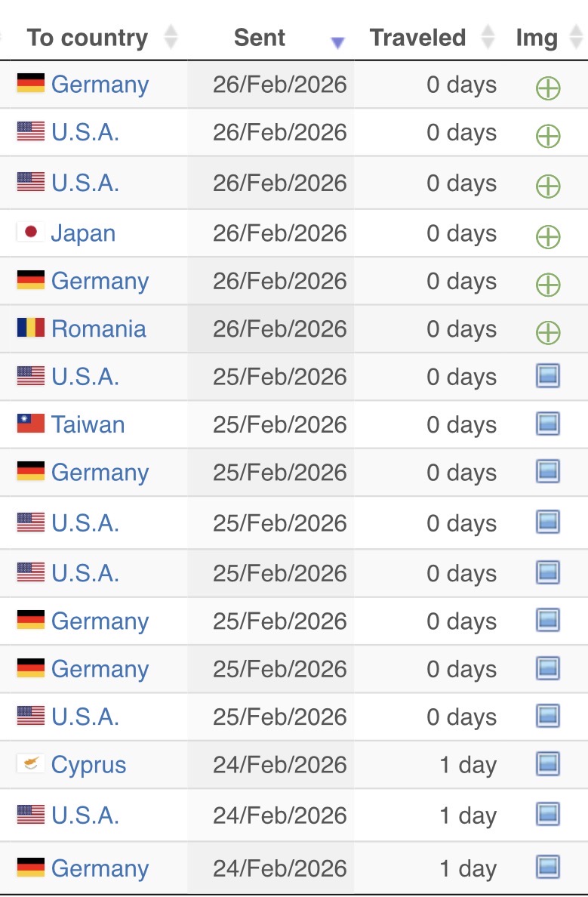Click the sort arrows beside Img header

tap(574, 37)
